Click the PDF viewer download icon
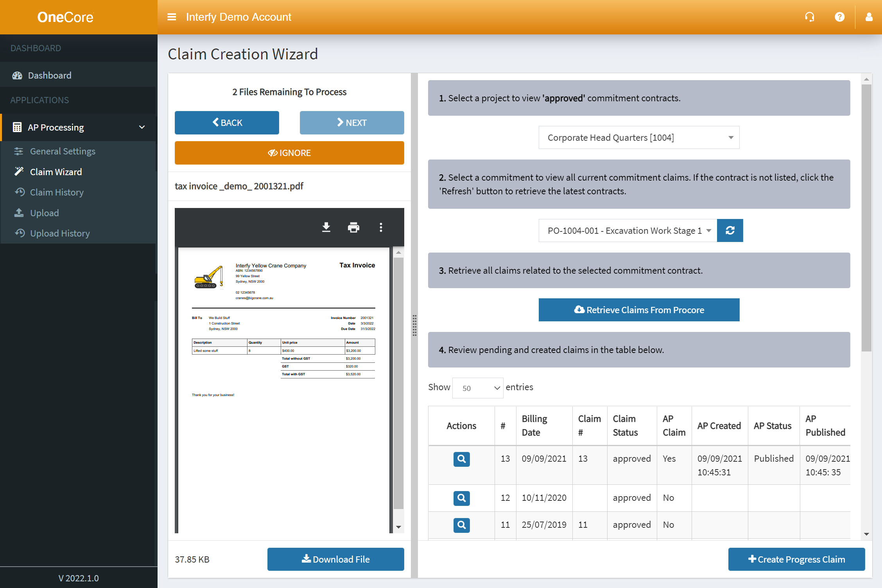The image size is (882, 588). [x=326, y=227]
